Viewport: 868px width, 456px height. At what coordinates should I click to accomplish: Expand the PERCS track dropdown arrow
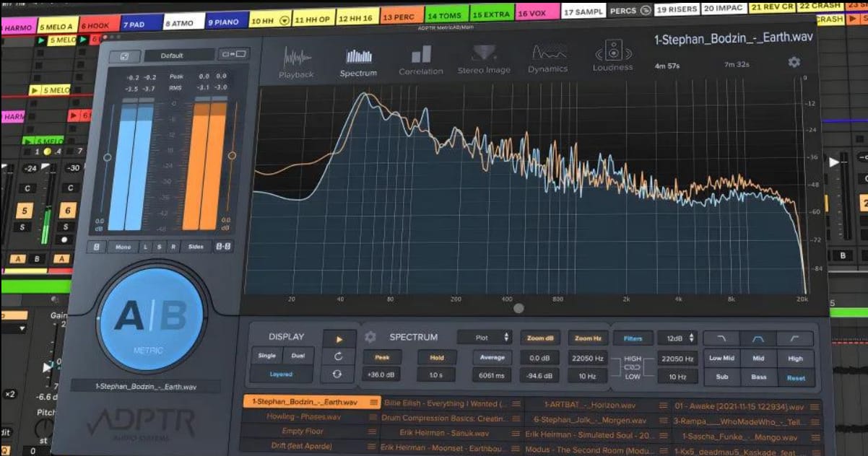(x=644, y=11)
